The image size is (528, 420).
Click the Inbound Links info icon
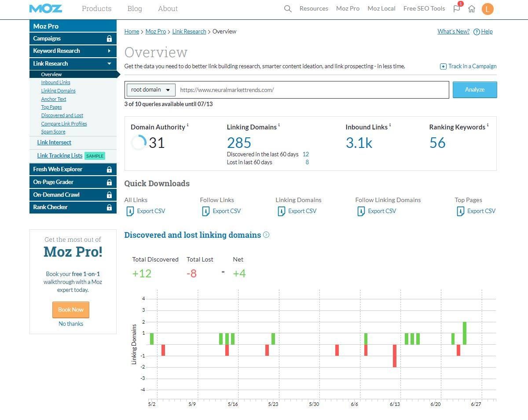(x=390, y=125)
